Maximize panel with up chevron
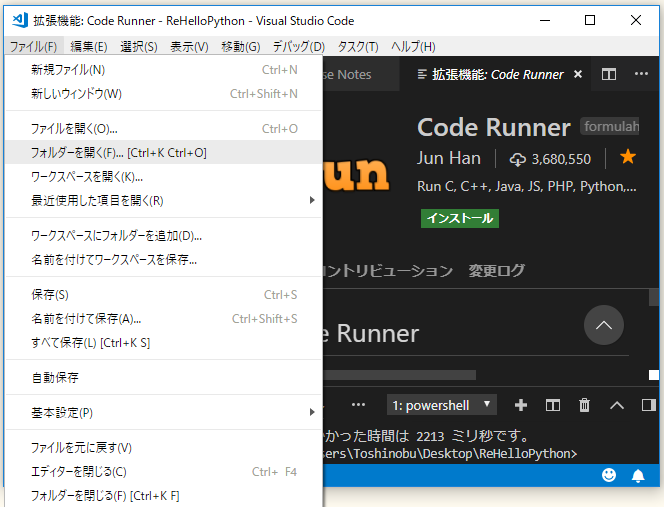 point(617,406)
